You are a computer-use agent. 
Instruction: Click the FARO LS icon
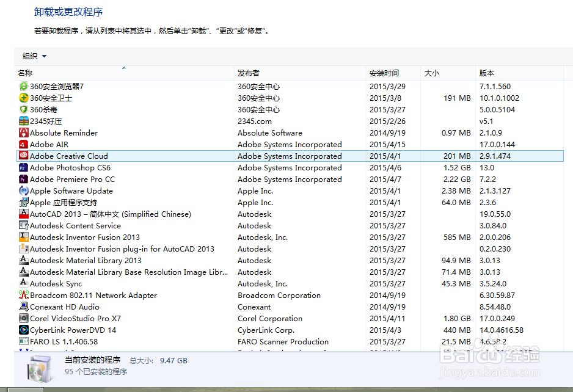pos(23,341)
